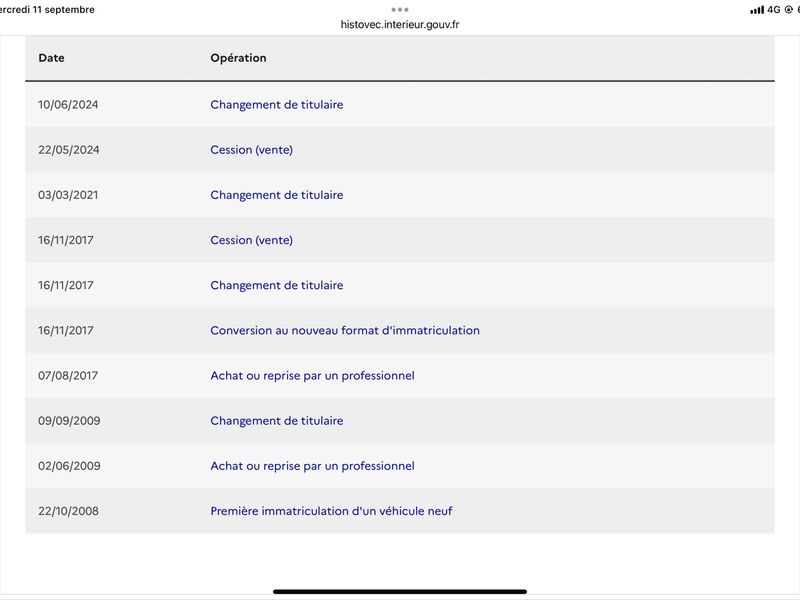Click Cession (vente) dated 16/11/2017
The image size is (800, 600).
[x=252, y=240]
